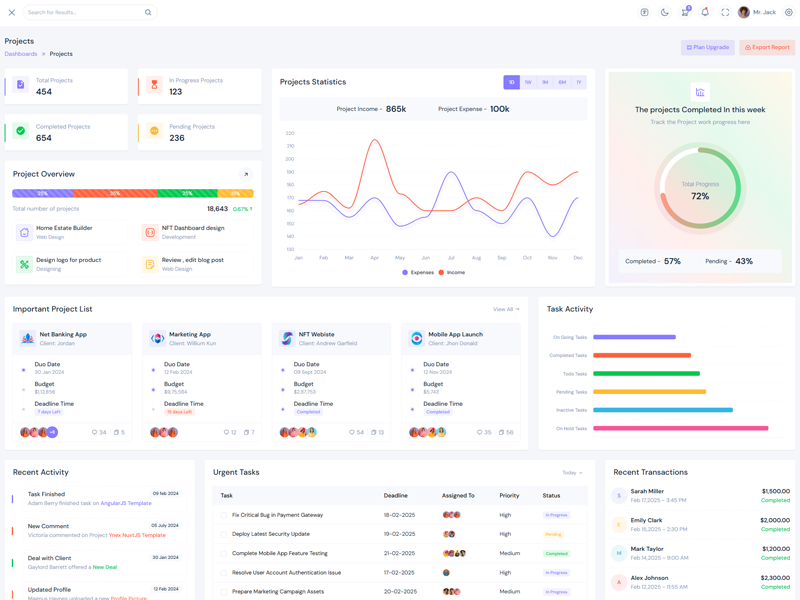Open the notifications bell
This screenshot has width=800, height=600.
point(705,13)
